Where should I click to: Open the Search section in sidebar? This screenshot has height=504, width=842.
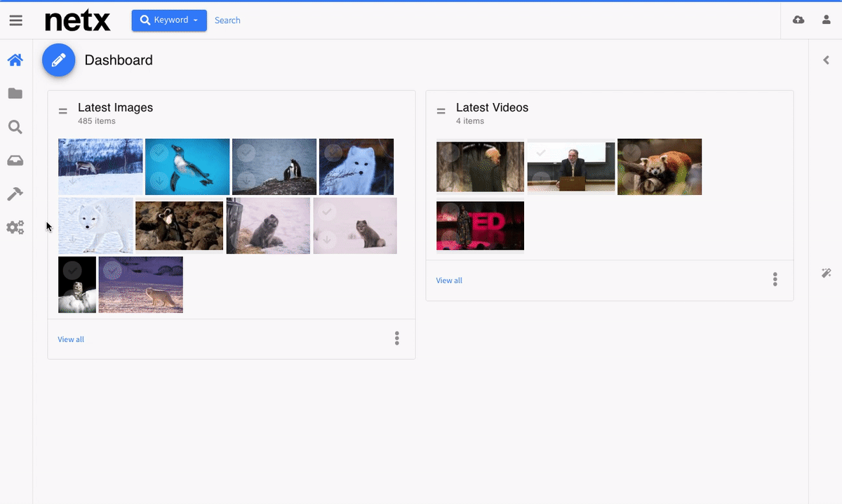pos(15,127)
